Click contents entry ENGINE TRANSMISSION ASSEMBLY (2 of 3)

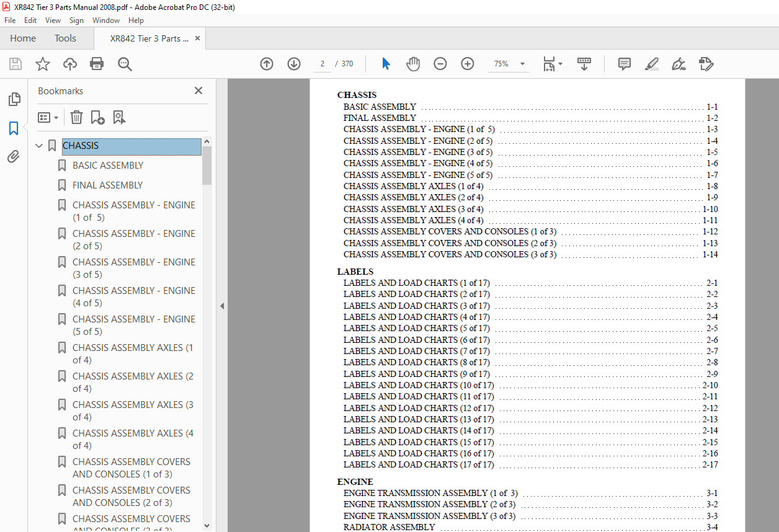(530, 504)
